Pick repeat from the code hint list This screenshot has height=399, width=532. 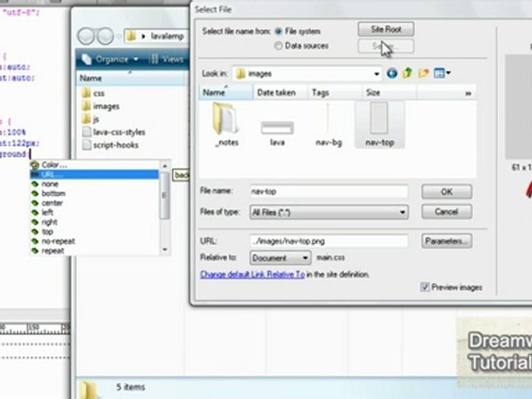(94, 250)
